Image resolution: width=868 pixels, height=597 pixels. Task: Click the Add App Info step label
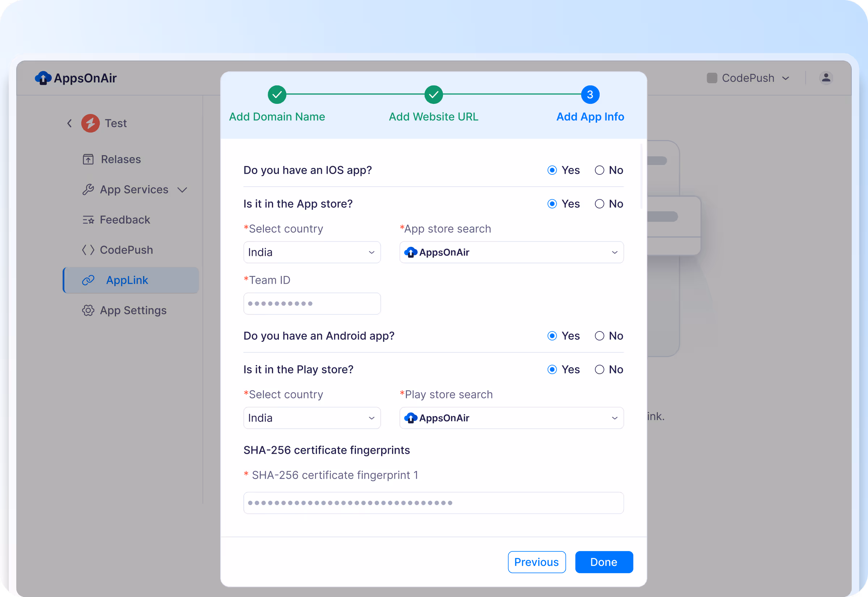pyautogui.click(x=590, y=117)
